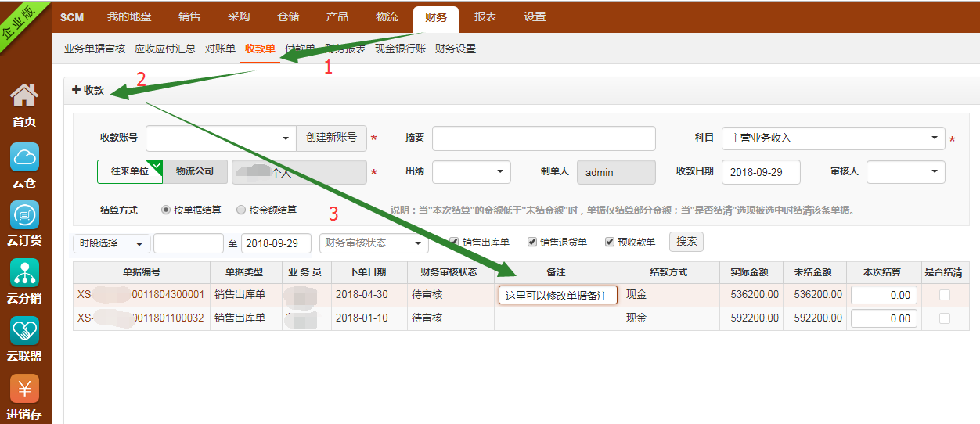Open the 云订货 cloud ordering icon
Image resolution: width=980 pixels, height=424 pixels.
(24, 215)
